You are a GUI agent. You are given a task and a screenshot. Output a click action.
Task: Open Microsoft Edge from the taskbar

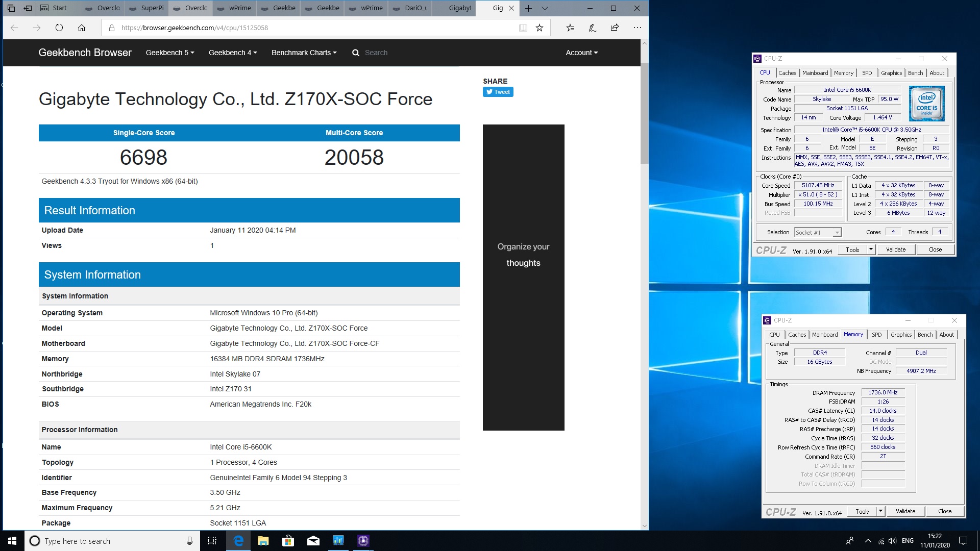pos(238,541)
